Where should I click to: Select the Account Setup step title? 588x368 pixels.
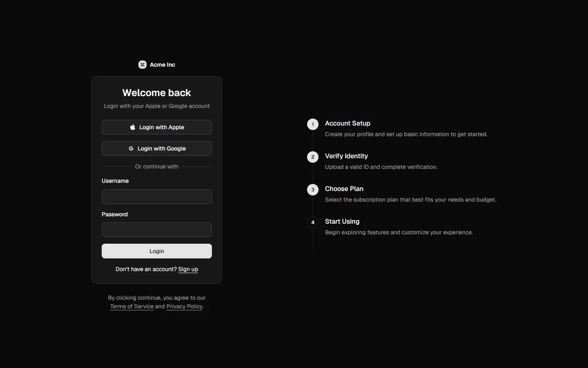[x=347, y=123]
